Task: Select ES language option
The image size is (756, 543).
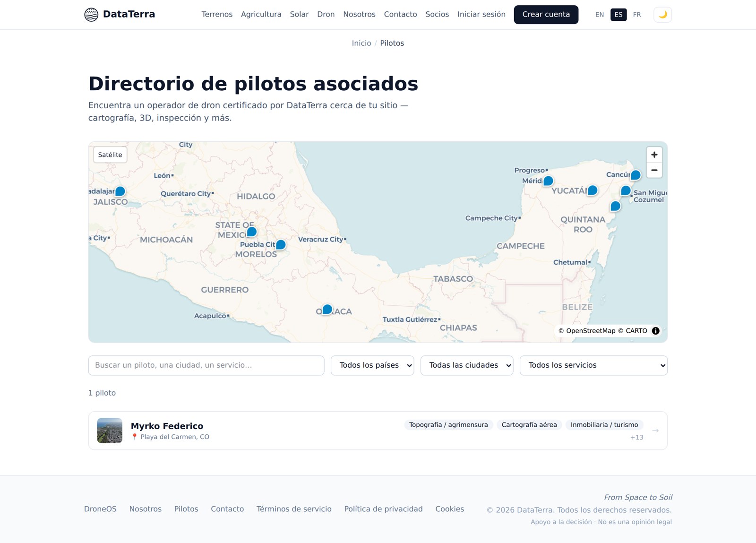Action: click(619, 15)
